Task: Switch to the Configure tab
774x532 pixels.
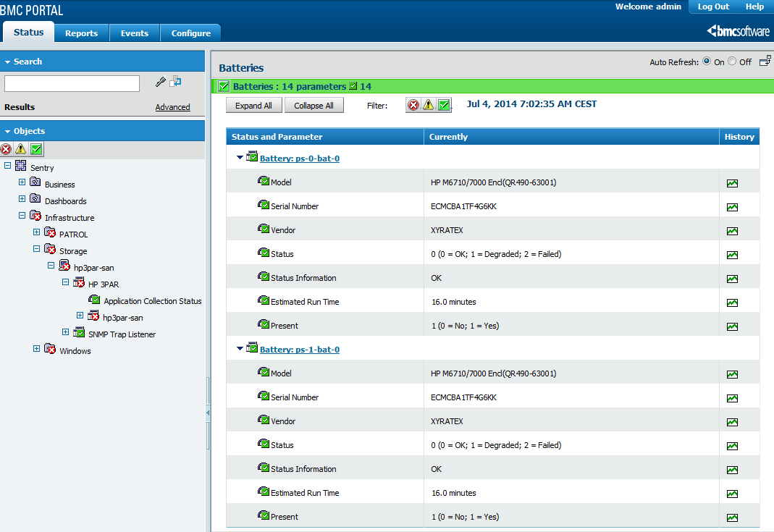Action: click(x=191, y=33)
